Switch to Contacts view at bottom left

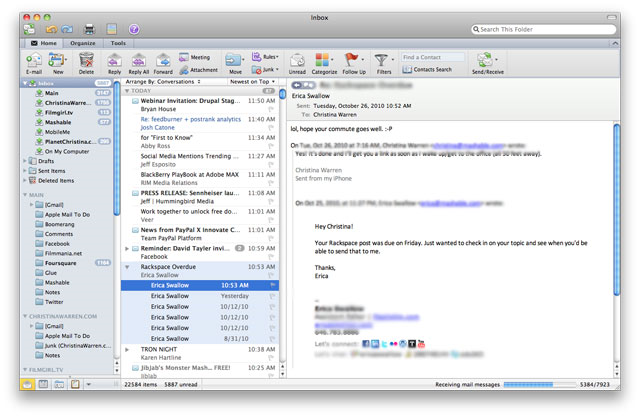point(59,384)
